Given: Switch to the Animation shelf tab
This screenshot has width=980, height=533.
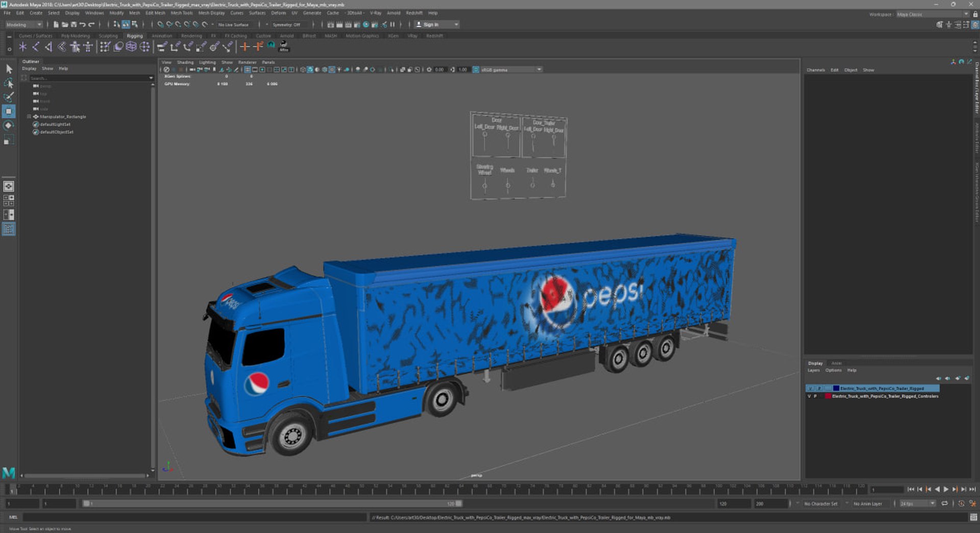Looking at the screenshot, I should (162, 36).
